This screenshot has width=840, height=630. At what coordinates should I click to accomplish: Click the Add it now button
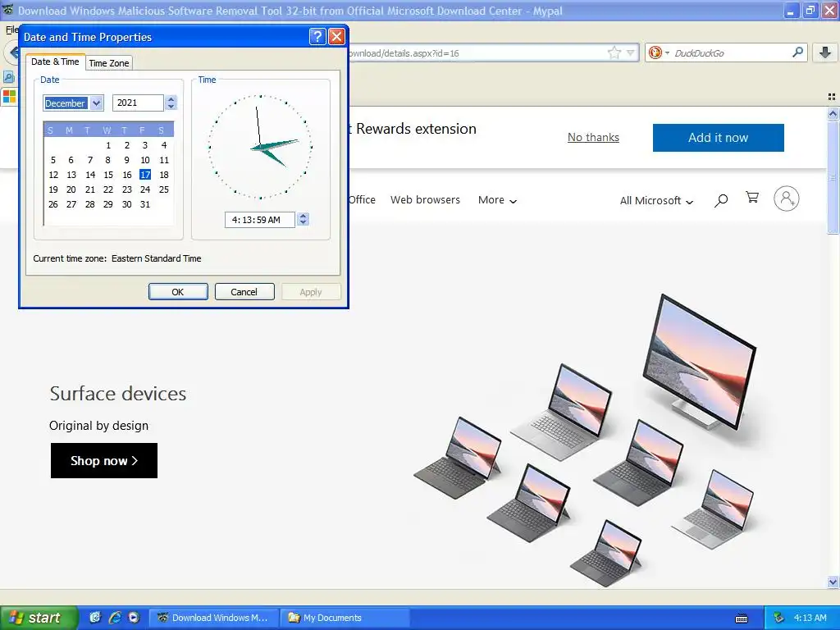pos(718,138)
